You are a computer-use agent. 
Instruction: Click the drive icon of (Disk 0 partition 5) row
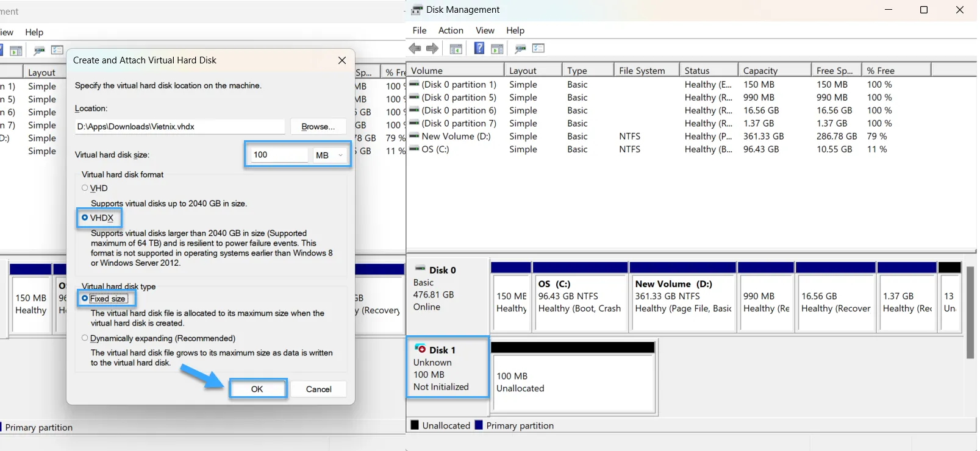tap(415, 97)
